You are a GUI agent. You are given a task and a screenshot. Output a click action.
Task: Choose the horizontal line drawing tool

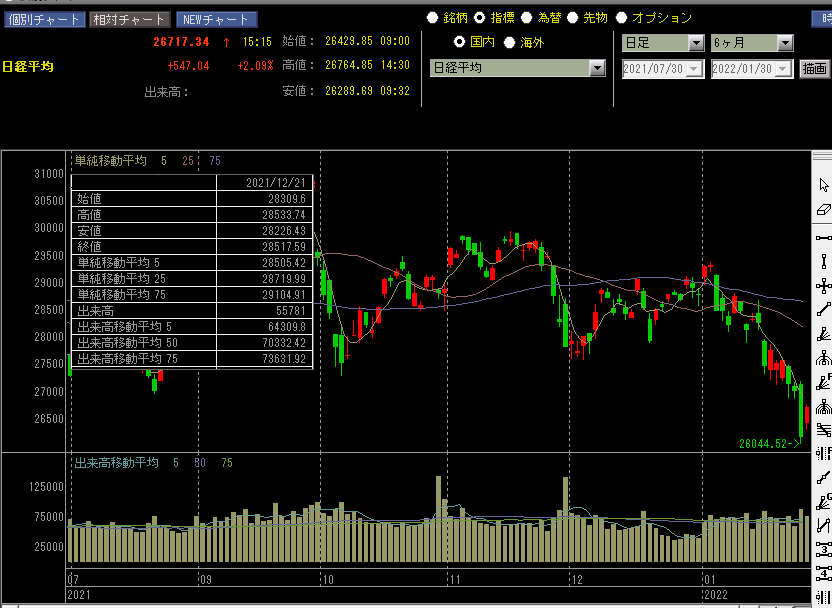[823, 237]
